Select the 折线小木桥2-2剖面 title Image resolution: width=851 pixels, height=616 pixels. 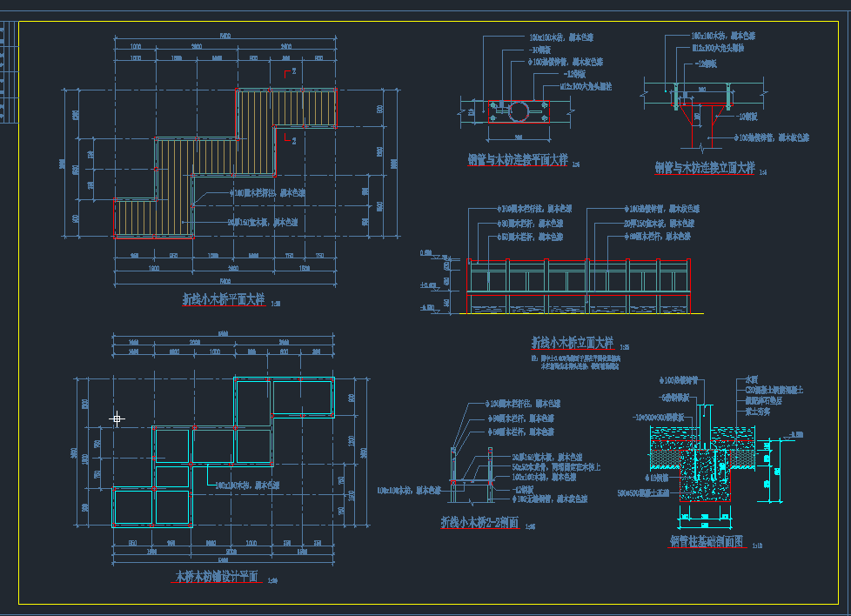coord(479,522)
